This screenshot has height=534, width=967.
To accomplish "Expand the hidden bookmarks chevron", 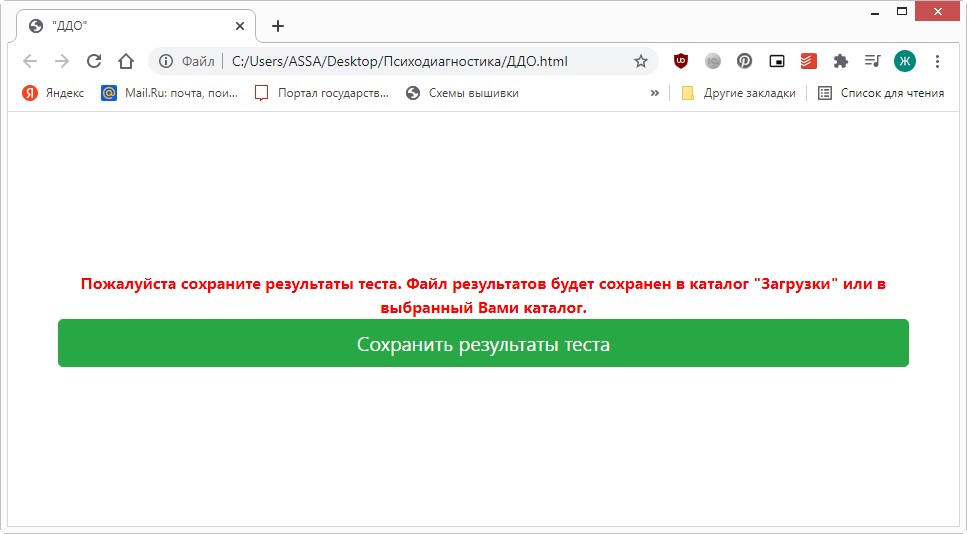I will point(655,93).
